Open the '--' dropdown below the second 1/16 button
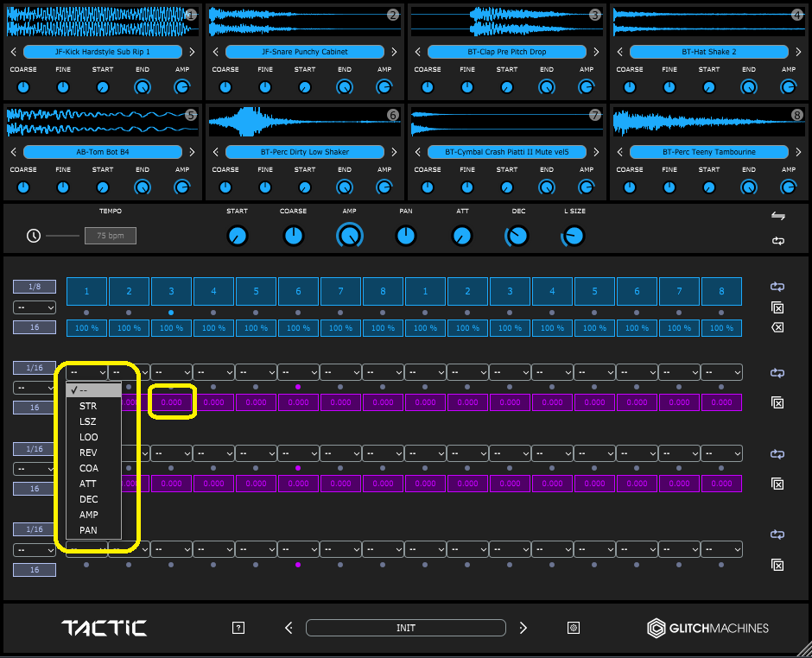 coord(35,469)
